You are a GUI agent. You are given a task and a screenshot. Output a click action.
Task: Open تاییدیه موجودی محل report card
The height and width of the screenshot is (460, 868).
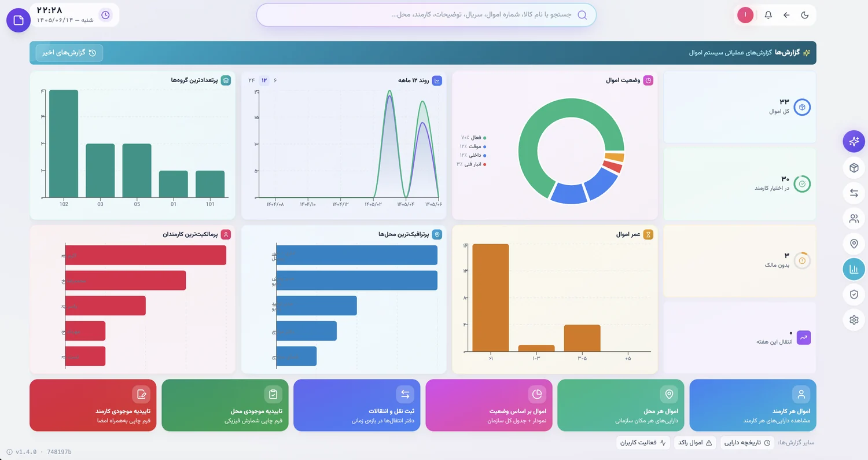tap(225, 405)
